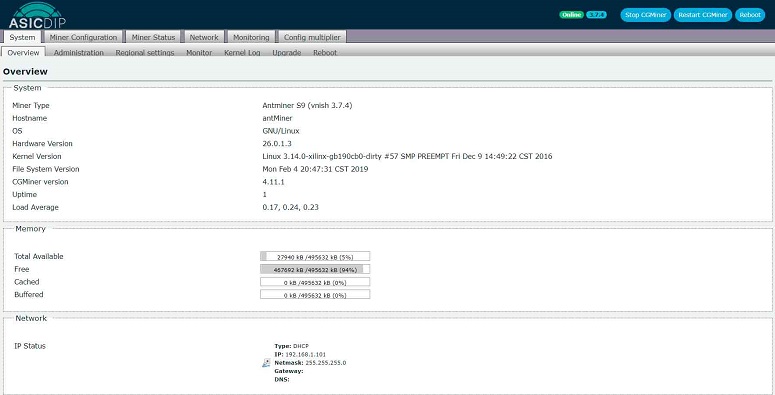The height and width of the screenshot is (395, 775).
Task: Click the Overview page heading
Action: coord(25,72)
